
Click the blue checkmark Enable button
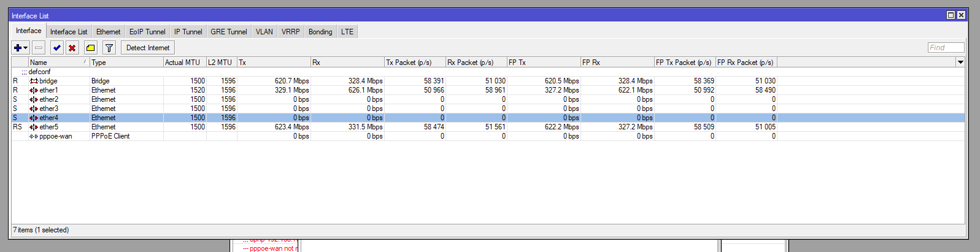tap(57, 48)
